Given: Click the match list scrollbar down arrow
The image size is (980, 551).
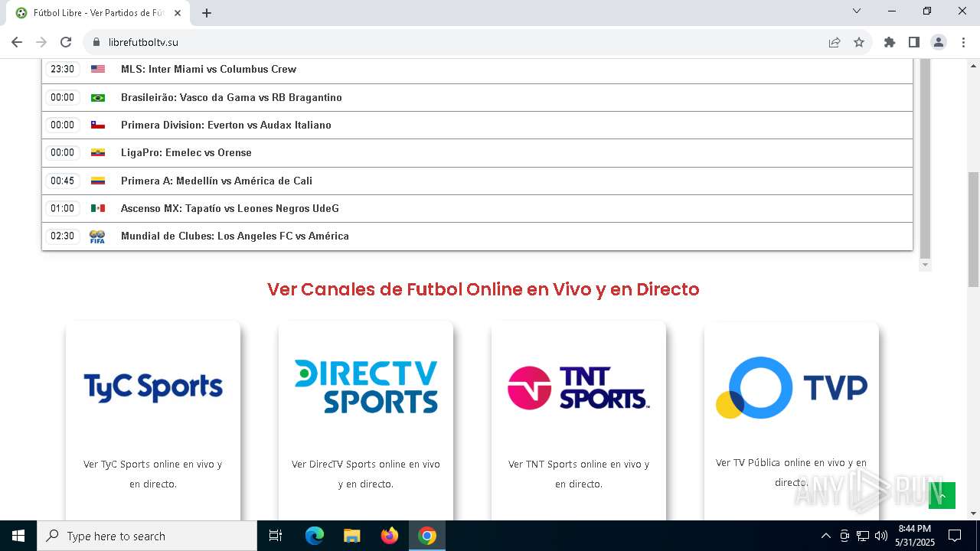Looking at the screenshot, I should (x=925, y=265).
